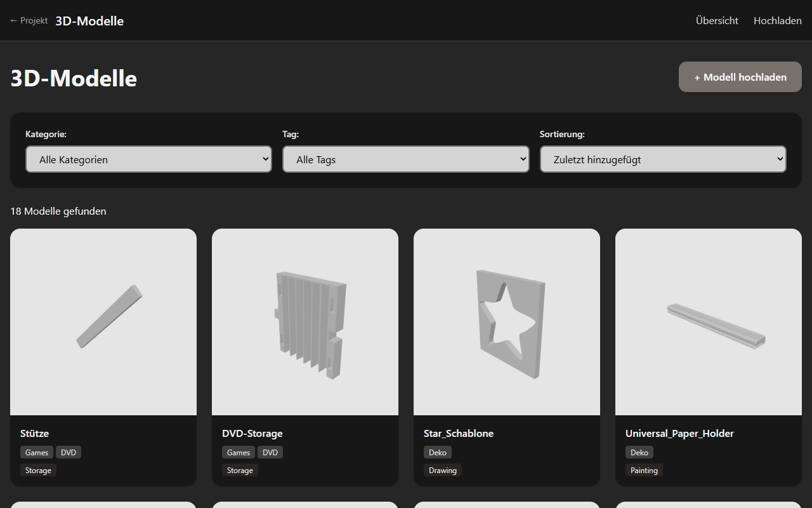The height and width of the screenshot is (508, 812).
Task: Select the Storage tag on Stütze card
Action: pos(38,470)
